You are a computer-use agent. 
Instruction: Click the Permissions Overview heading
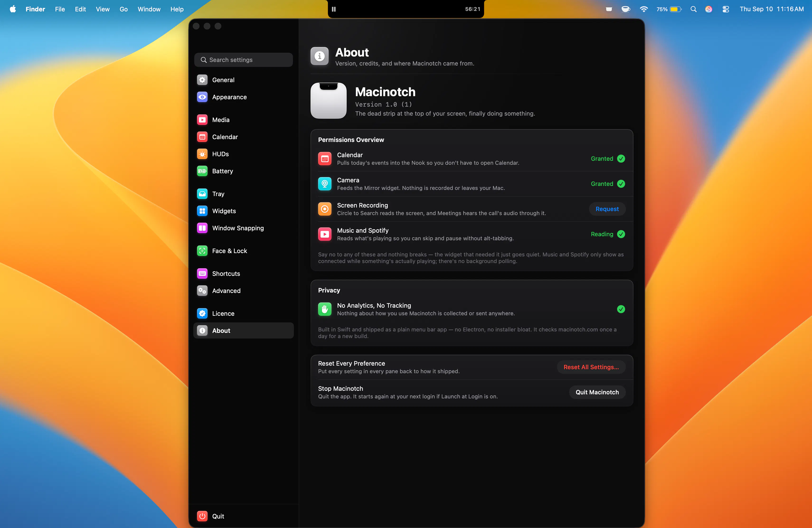(x=351, y=140)
